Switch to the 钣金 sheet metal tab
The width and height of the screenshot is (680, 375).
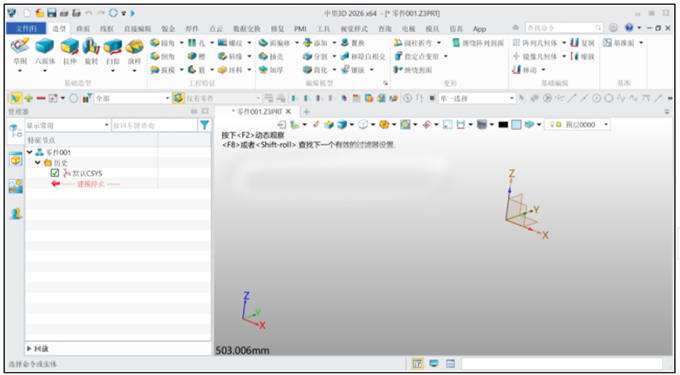168,29
